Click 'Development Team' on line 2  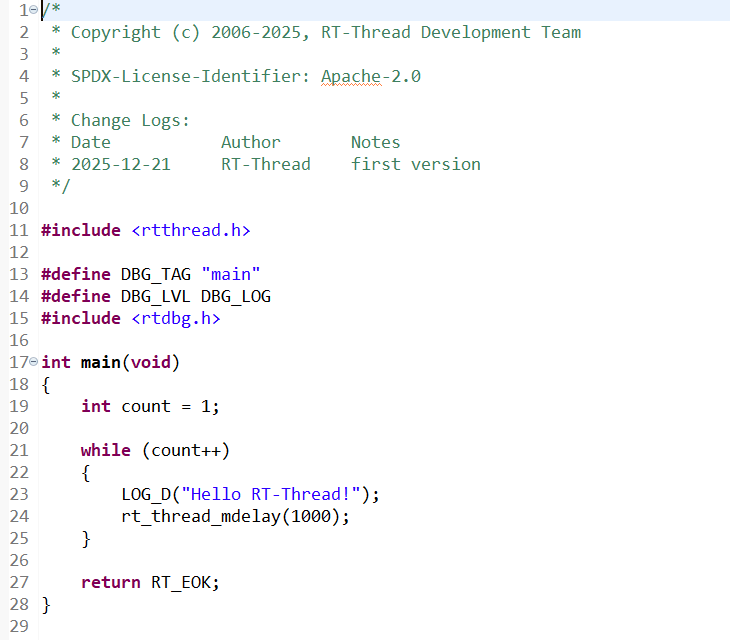[x=501, y=33]
